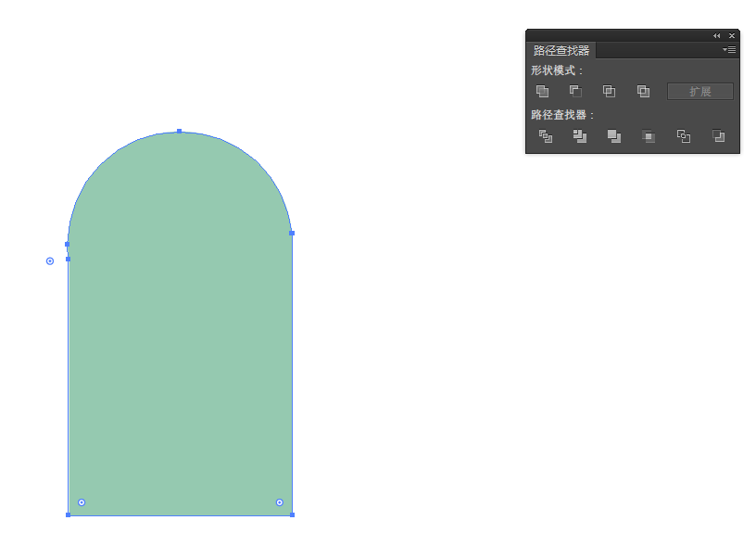The width and height of the screenshot is (756, 533).
Task: Click the Unite shape mode icon
Action: [x=543, y=91]
